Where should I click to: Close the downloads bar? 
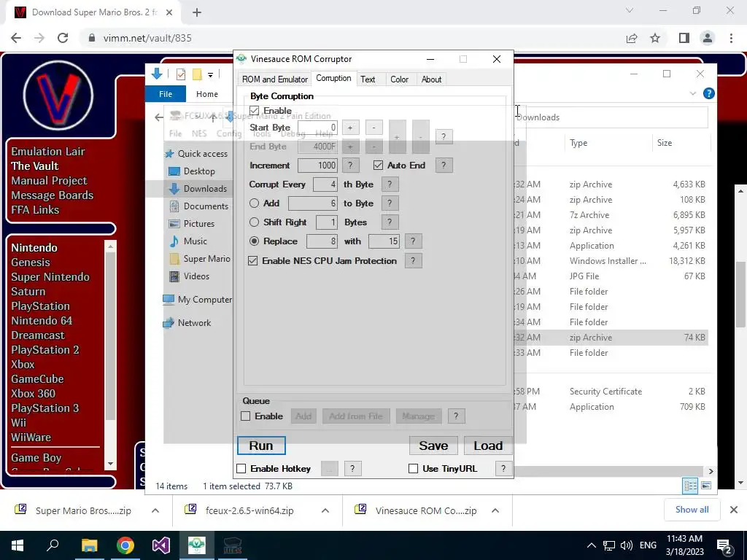[734, 510]
